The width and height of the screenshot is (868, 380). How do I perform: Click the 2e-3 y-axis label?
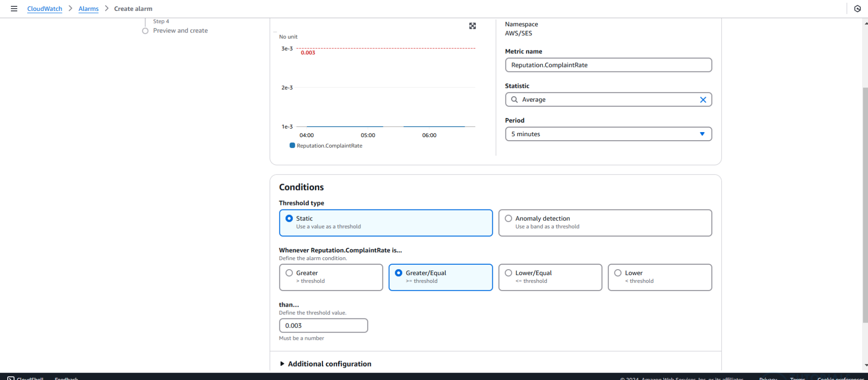coord(287,88)
